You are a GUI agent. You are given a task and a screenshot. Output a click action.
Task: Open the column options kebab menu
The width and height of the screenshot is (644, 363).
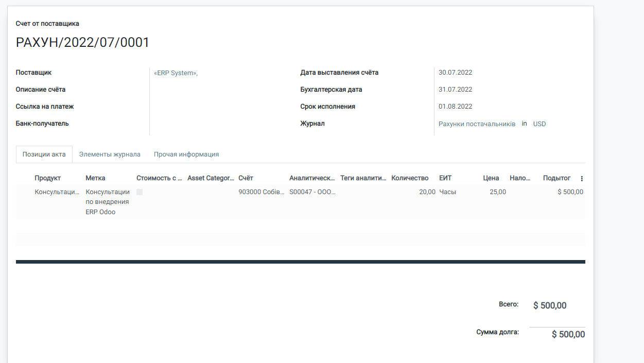(582, 179)
